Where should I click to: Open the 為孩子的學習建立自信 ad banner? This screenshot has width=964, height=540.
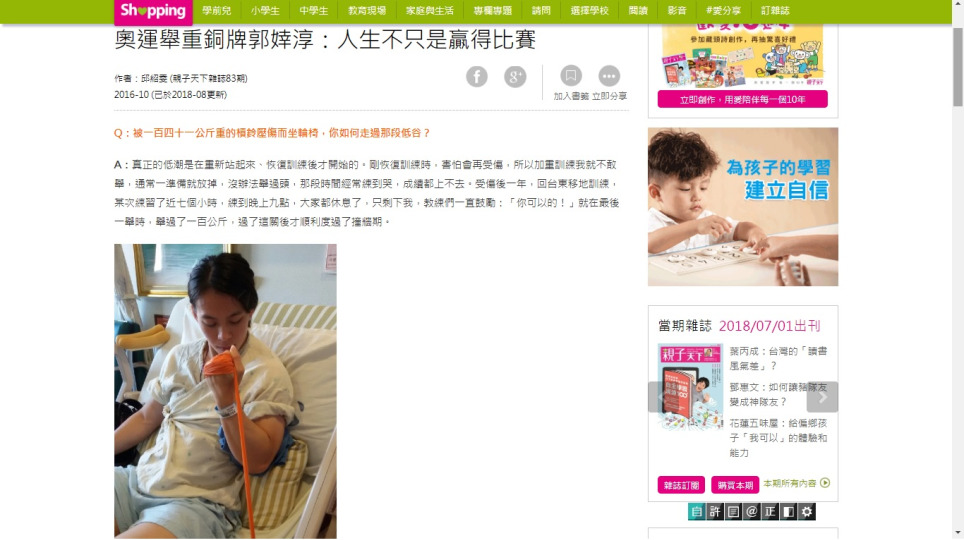coord(743,207)
